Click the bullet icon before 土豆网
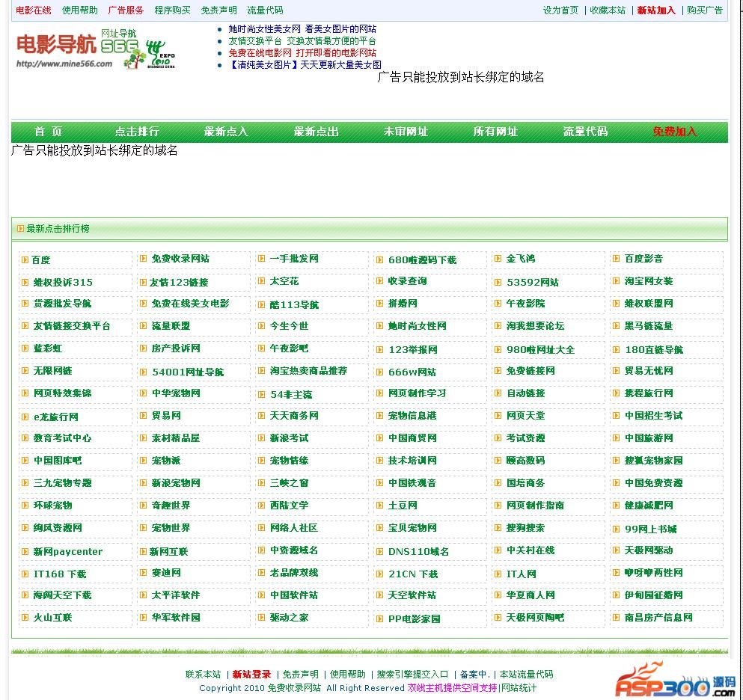Viewport: 743px width, 700px height. pyautogui.click(x=379, y=506)
